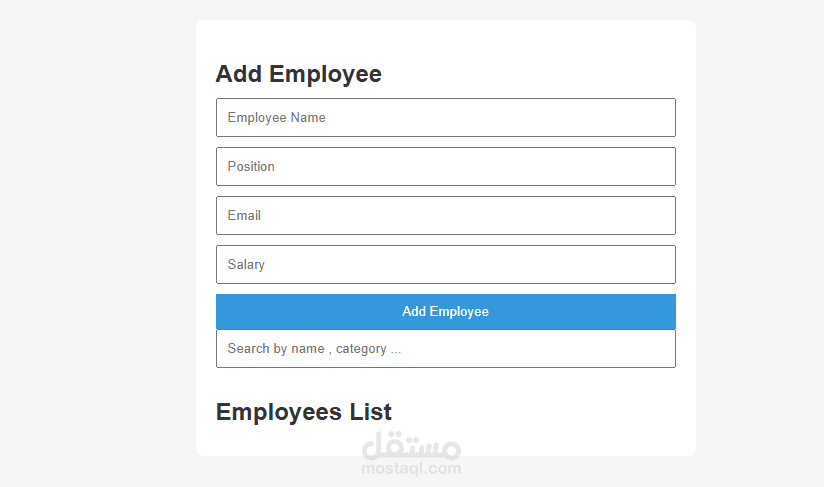Focus the Position text field

[445, 166]
